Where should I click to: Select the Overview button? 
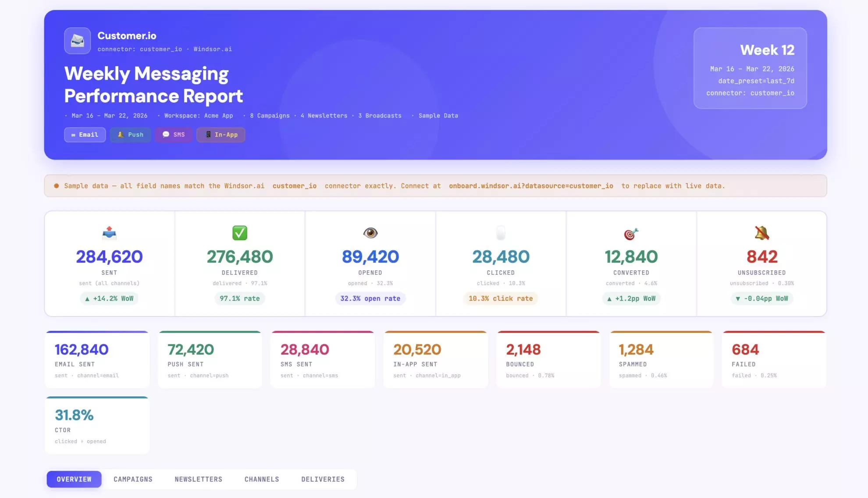tap(74, 479)
